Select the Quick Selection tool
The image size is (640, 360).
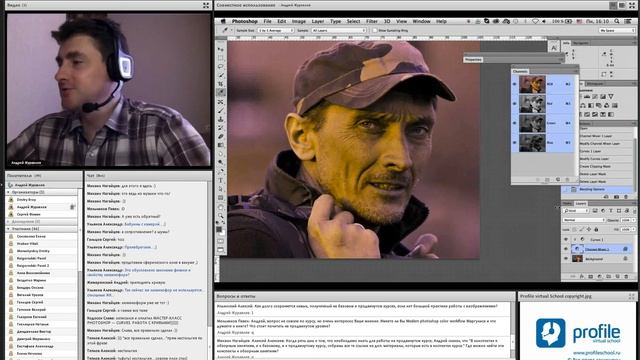221,75
